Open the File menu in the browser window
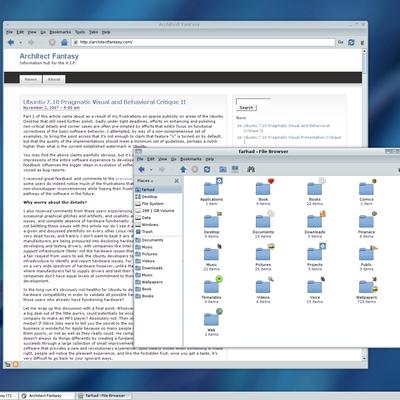400x400 pixels. coord(9,32)
